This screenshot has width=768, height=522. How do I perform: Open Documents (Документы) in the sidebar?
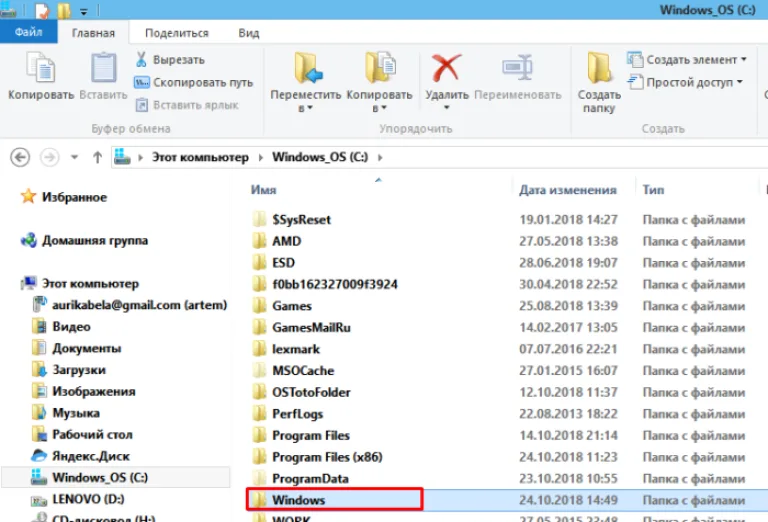click(76, 348)
